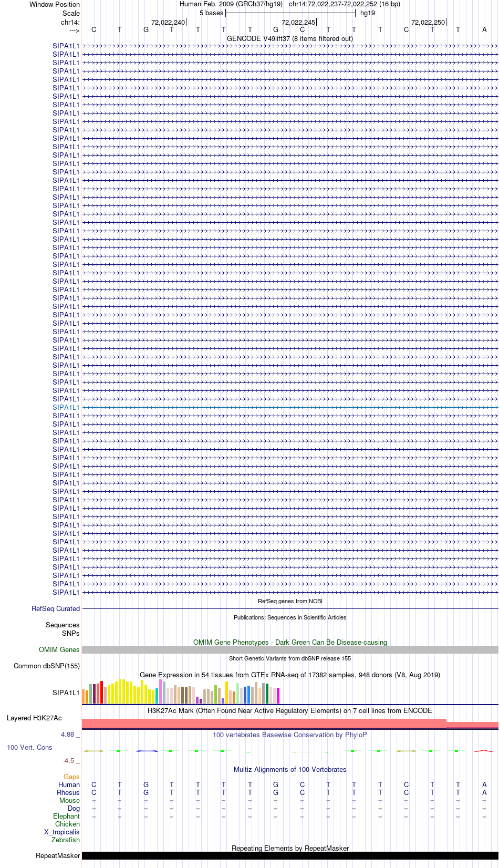
Task: Click the red PhyloP peak in conservation track
Action: tap(484, 751)
